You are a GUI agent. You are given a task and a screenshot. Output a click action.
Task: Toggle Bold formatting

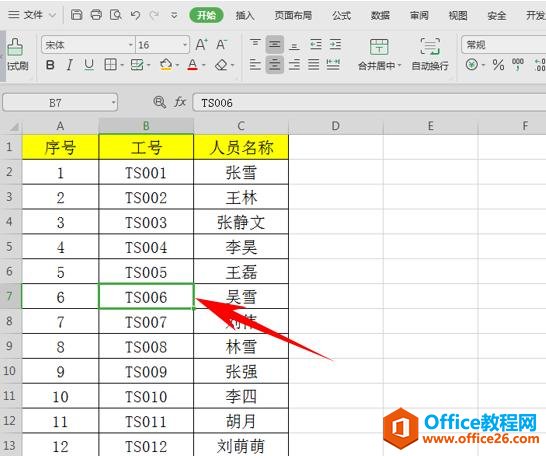click(x=50, y=65)
